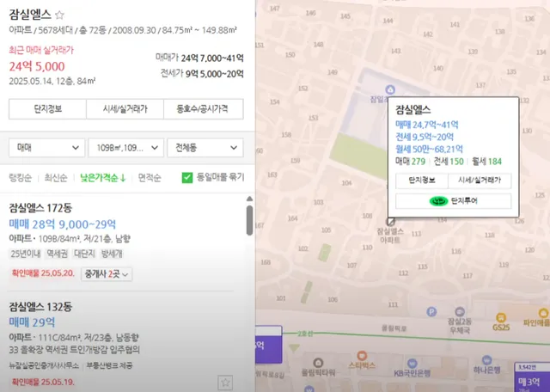Switch to the 시세/실거래가 tab in left panel
Viewport: 550px width, 392px height.
(125, 109)
